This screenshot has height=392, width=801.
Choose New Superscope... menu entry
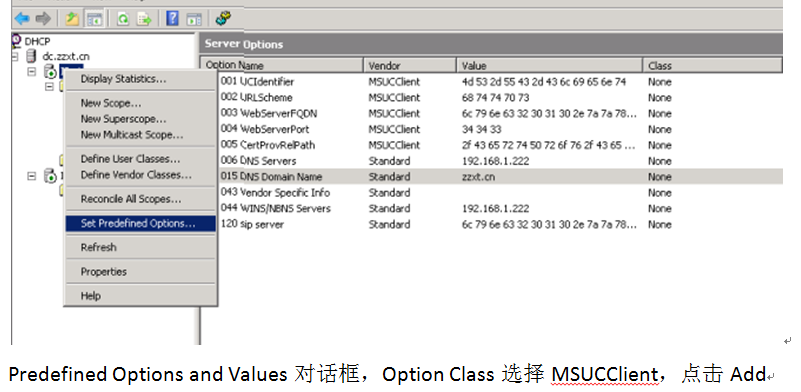point(140,119)
